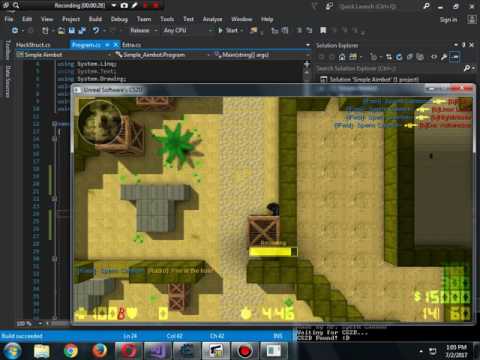
Task: Open the Team menu
Action: (x=144, y=19)
